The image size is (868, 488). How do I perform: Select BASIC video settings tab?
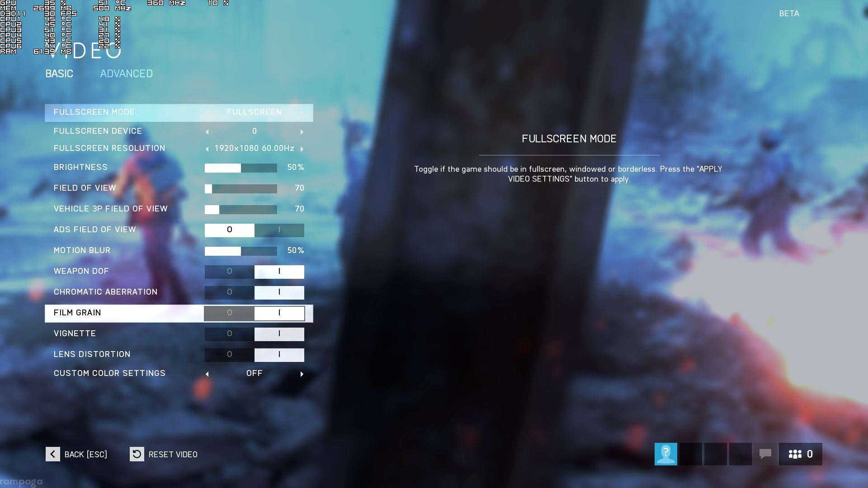click(x=59, y=73)
